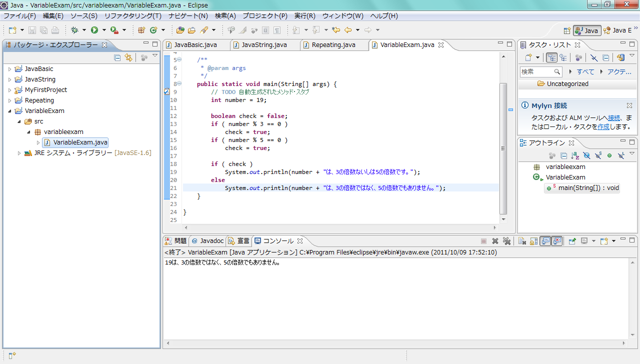Switch to the JavaString.java editor tab
Viewport: 640px width, 364px height.
pyautogui.click(x=264, y=45)
